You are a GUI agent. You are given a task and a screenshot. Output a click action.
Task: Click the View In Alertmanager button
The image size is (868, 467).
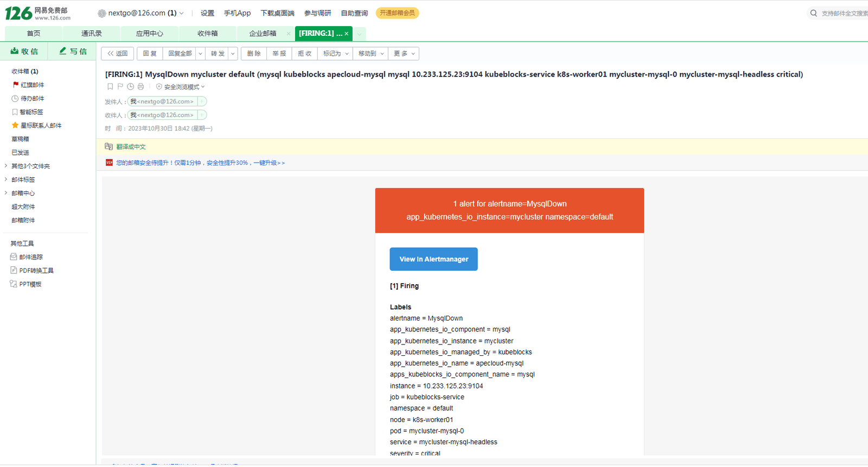pos(433,259)
